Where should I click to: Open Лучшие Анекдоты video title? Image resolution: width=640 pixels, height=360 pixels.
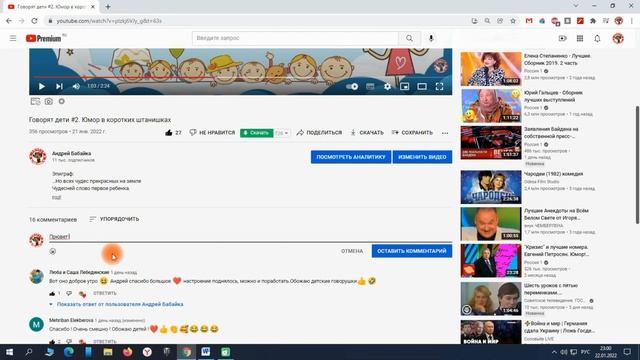(556, 214)
